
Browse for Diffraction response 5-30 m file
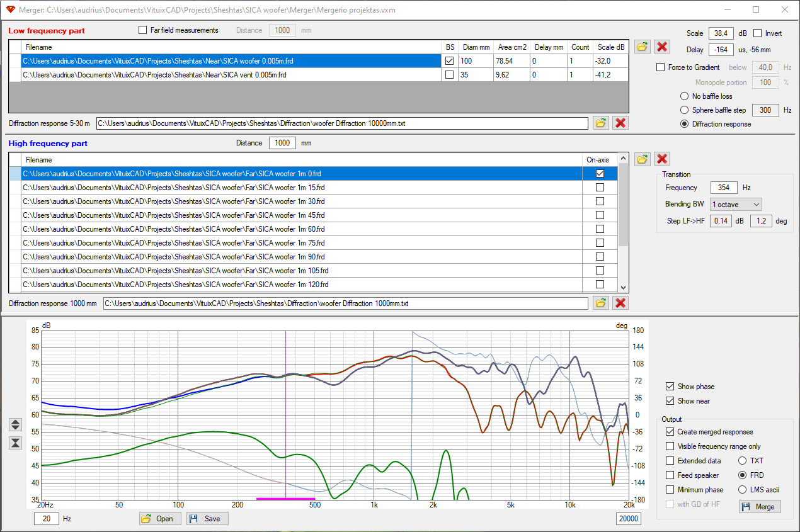pyautogui.click(x=601, y=123)
